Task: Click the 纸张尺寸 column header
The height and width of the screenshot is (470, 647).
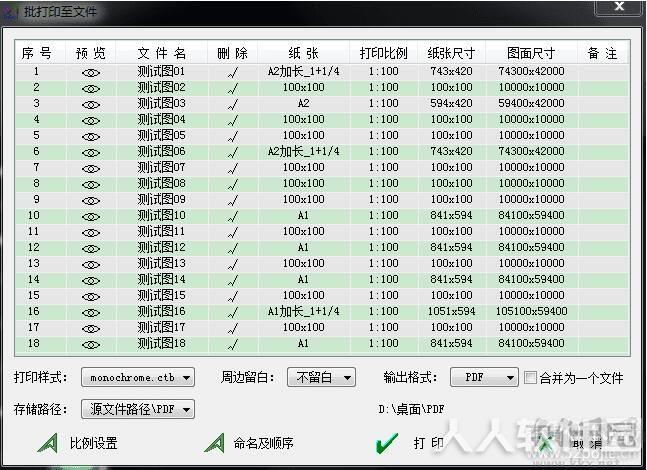Action: (x=451, y=53)
